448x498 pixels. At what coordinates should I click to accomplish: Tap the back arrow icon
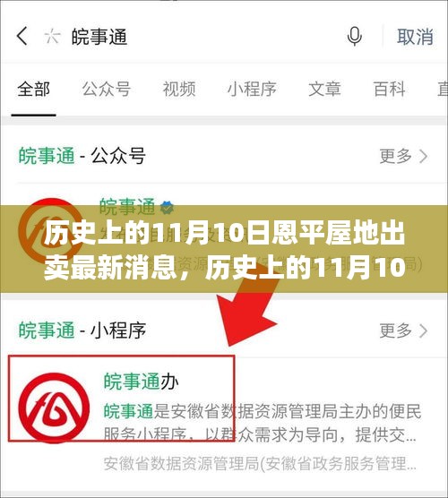(22, 36)
